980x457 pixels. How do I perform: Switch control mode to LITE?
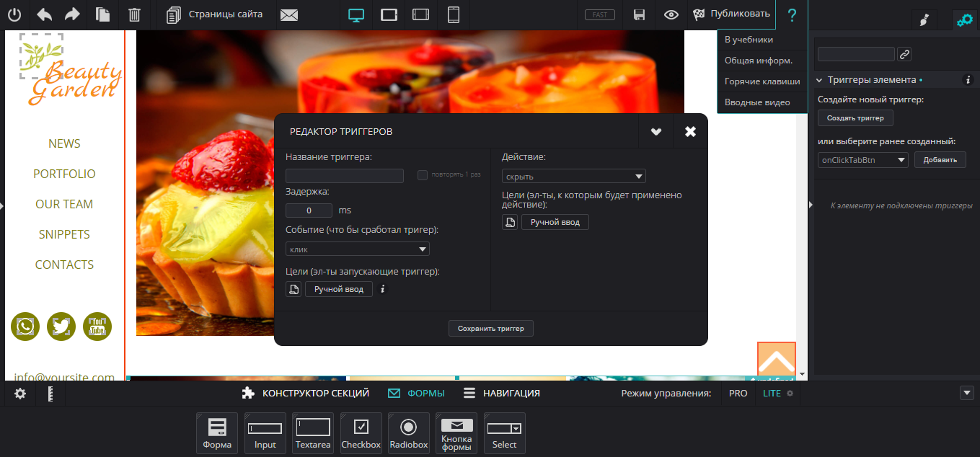click(772, 394)
